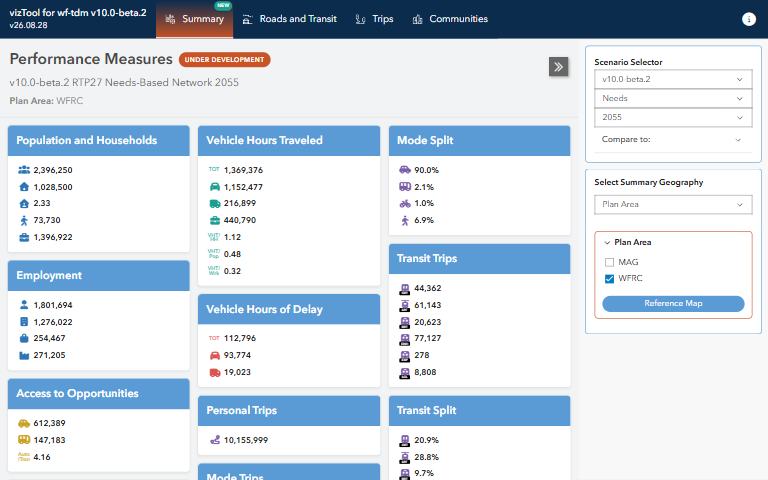Click the population people icon beside 2,396,250
The width and height of the screenshot is (768, 480).
click(x=24, y=170)
